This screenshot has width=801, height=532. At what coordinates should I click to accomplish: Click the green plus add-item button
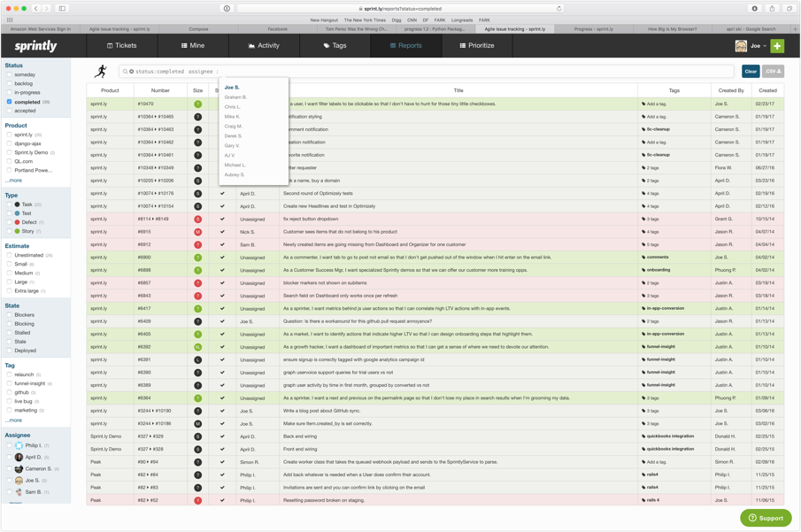(777, 46)
